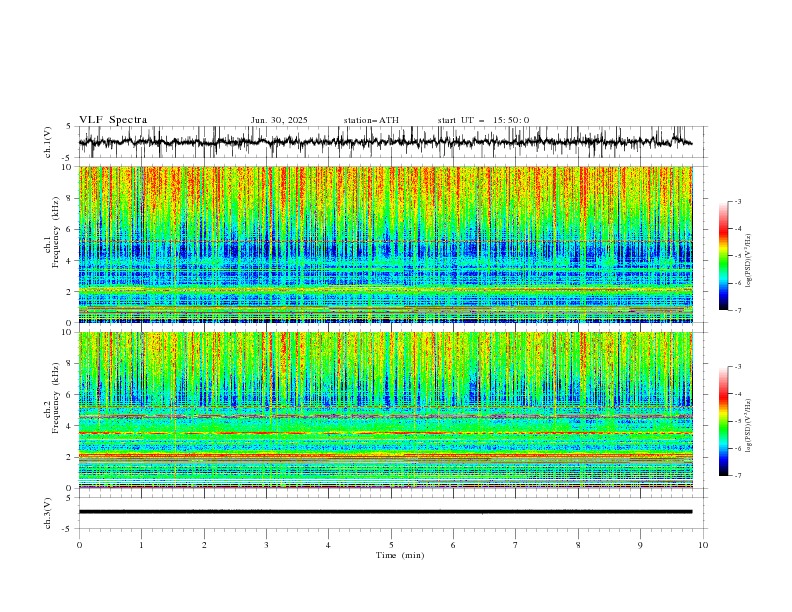Click the ch.1 "Frequency (kHz)" axis label
The width and height of the screenshot is (792, 612).
click(x=55, y=232)
